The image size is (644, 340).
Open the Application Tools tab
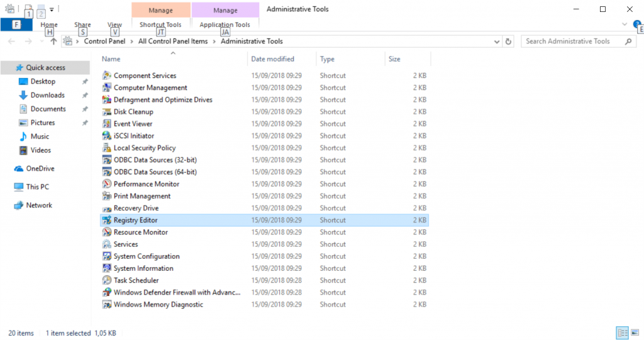[225, 25]
